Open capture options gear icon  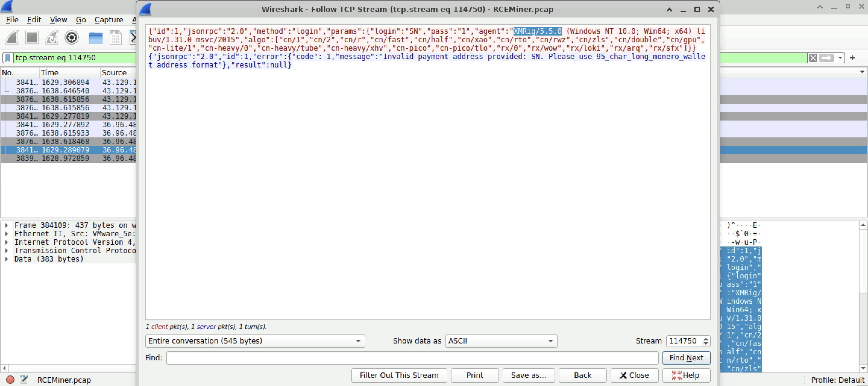point(72,37)
